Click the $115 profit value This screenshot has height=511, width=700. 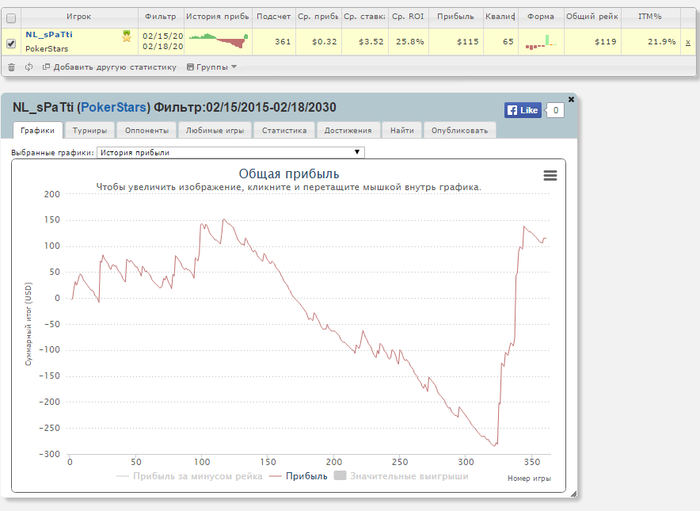point(467,42)
